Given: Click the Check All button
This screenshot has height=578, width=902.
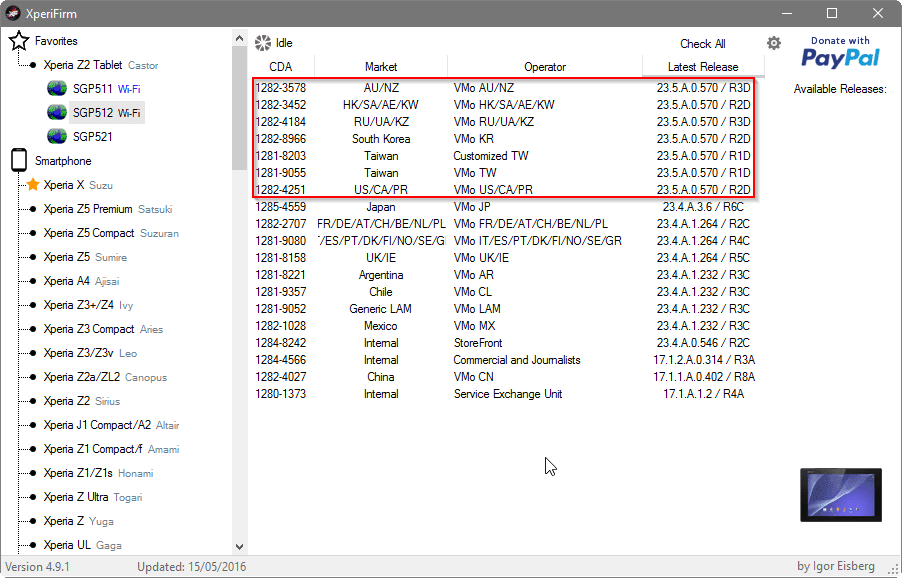Looking at the screenshot, I should [702, 44].
